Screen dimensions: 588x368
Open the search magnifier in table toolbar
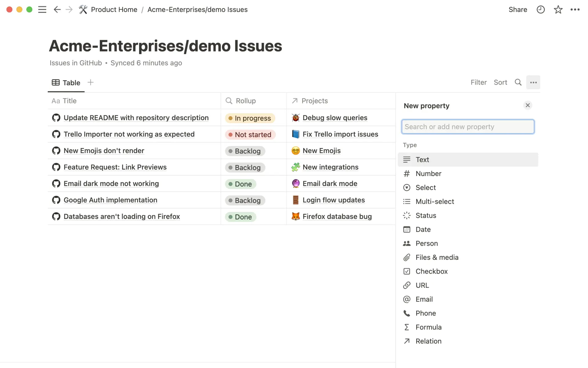[x=518, y=82]
